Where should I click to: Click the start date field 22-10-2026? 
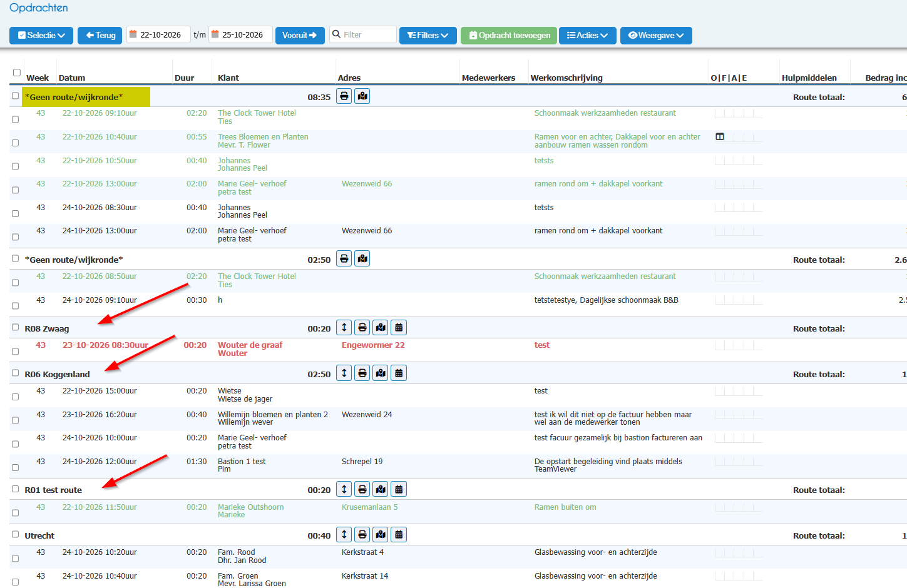coord(158,35)
